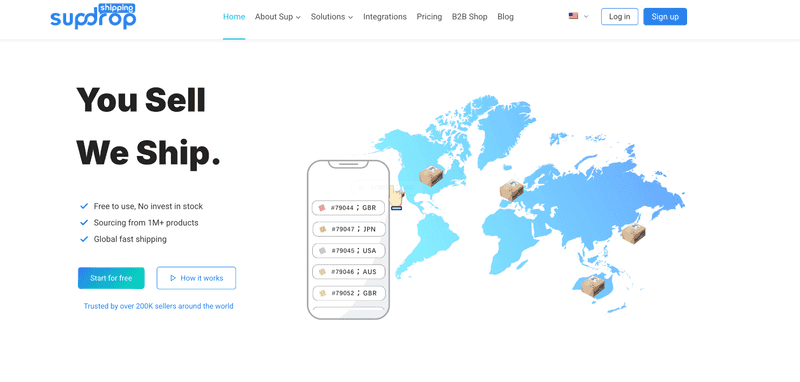The image size is (800, 382).
Task: Open the language selector chevron
Action: 586,17
